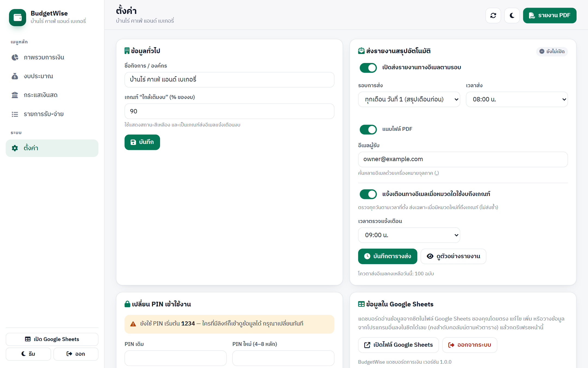Click the lock icon beside เปลี่ยน PIN เข้าใช้งาน

click(x=127, y=304)
